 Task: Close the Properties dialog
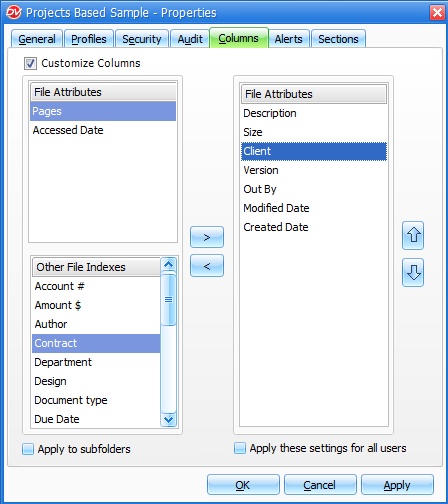click(x=437, y=13)
